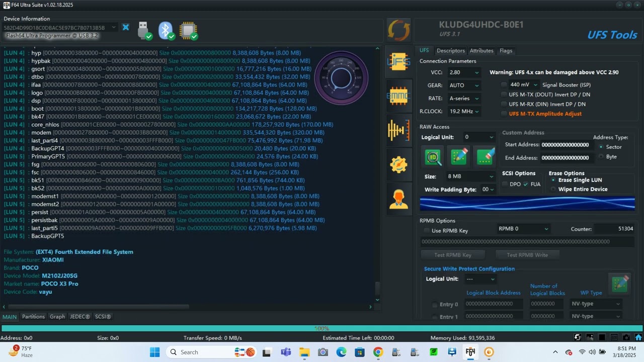Open File Explorer from the taskbar
Screen dimensions: 644x362
click(304, 352)
